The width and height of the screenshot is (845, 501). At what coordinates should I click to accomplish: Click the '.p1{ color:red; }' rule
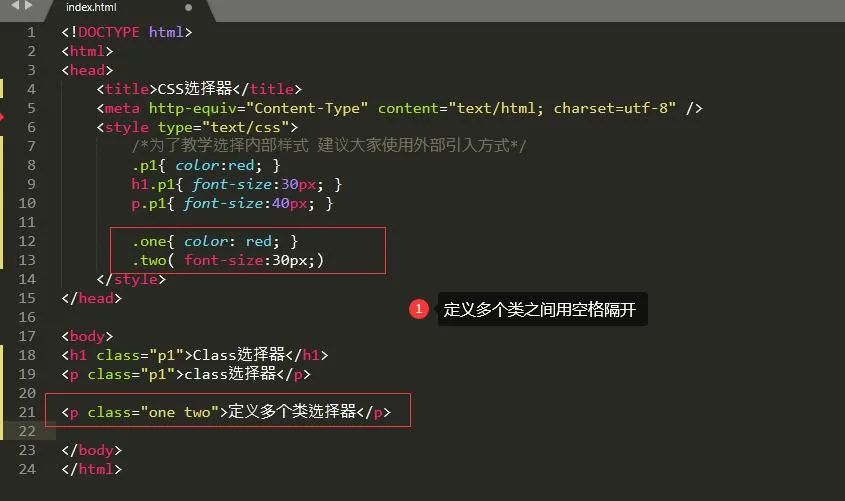click(x=206, y=165)
